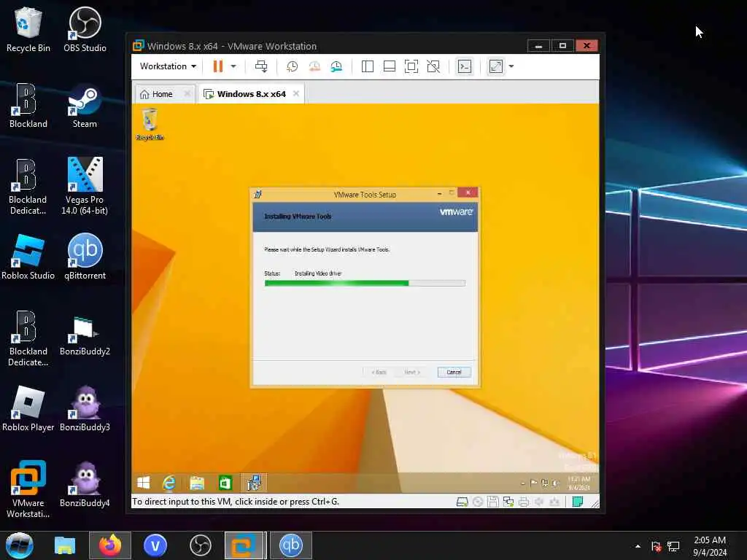Take a snapshot of this VM
This screenshot has height=560, width=747.
point(292,66)
